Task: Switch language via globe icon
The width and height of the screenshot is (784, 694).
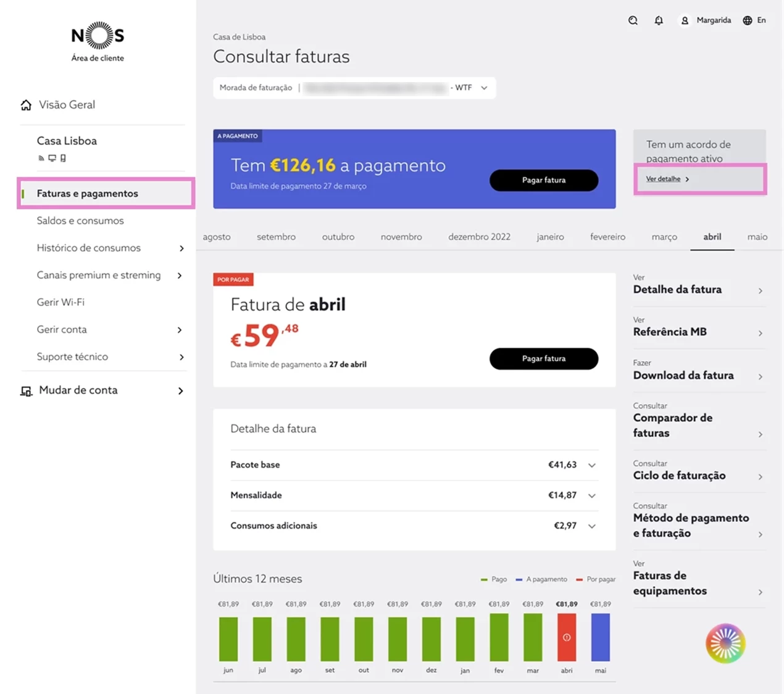Action: (747, 20)
